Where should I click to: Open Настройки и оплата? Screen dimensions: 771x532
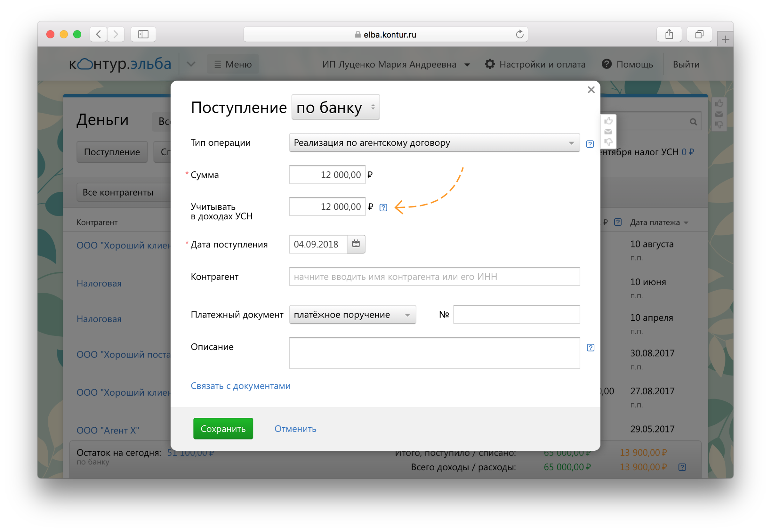535,64
